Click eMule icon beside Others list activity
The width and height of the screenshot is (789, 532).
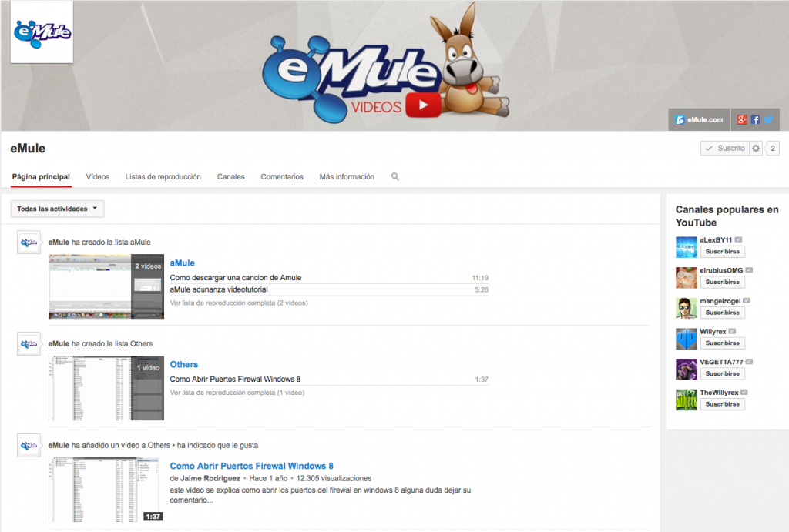[x=29, y=344]
